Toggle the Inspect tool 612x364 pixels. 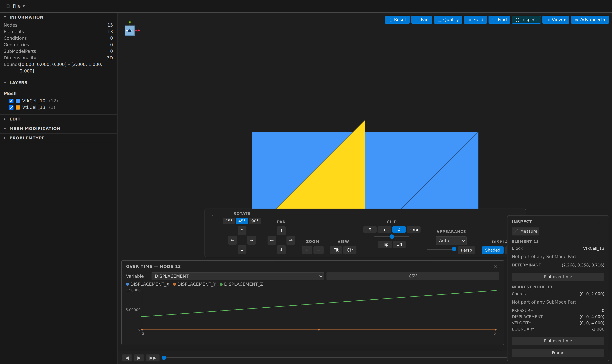(526, 20)
